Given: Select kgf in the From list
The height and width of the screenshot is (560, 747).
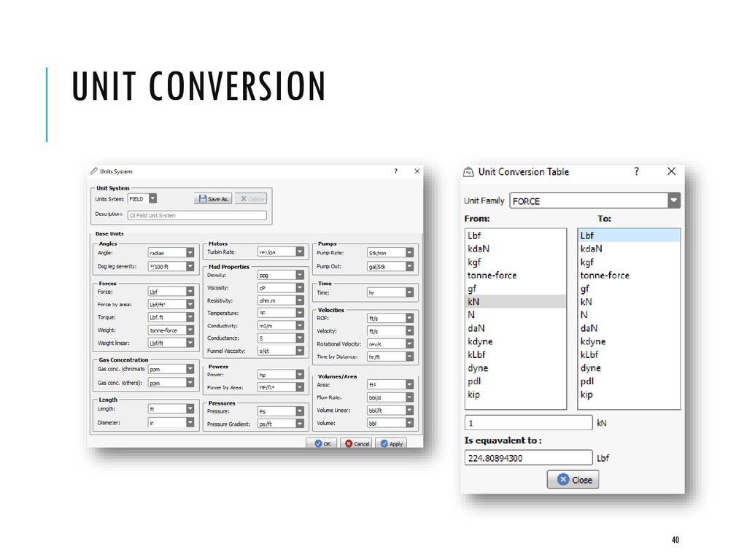Looking at the screenshot, I should click(x=516, y=262).
